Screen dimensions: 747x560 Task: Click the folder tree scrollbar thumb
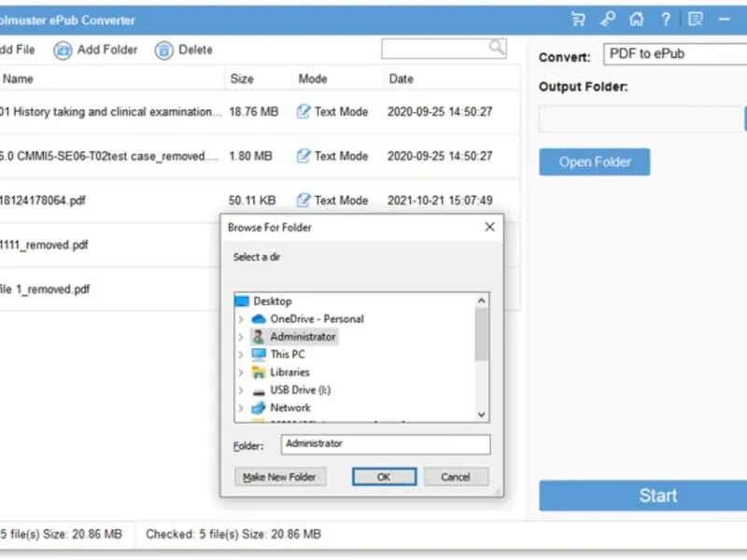[481, 334]
